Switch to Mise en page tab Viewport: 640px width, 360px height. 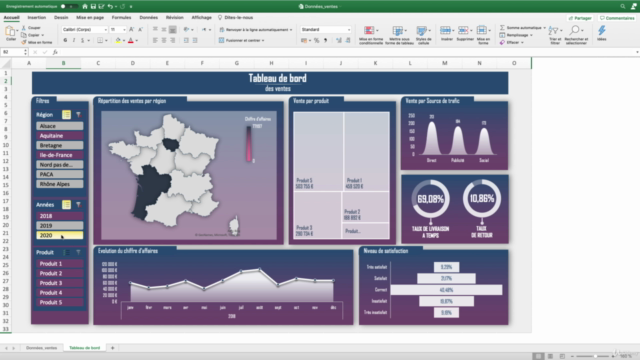[90, 18]
